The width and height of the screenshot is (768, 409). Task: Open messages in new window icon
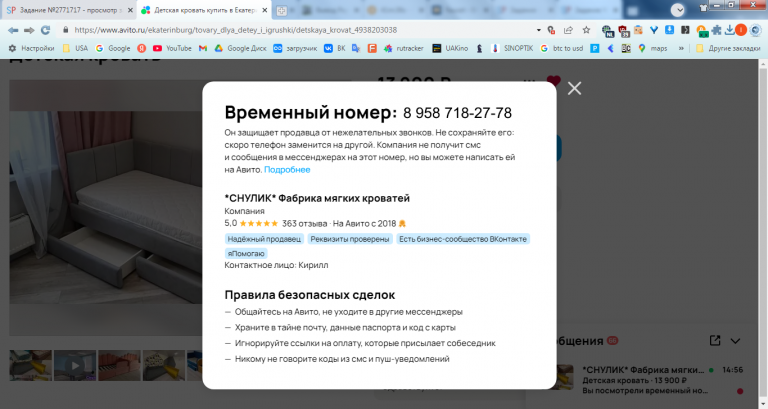[x=715, y=340]
